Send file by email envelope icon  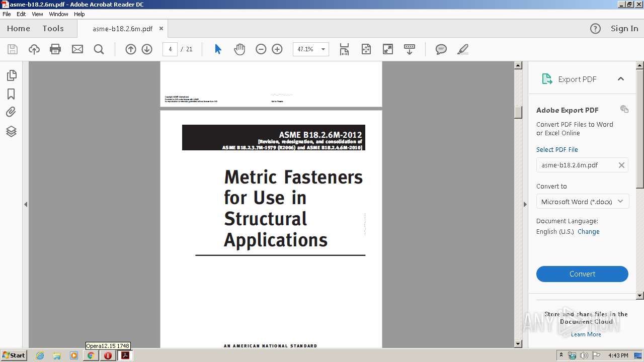click(x=77, y=49)
